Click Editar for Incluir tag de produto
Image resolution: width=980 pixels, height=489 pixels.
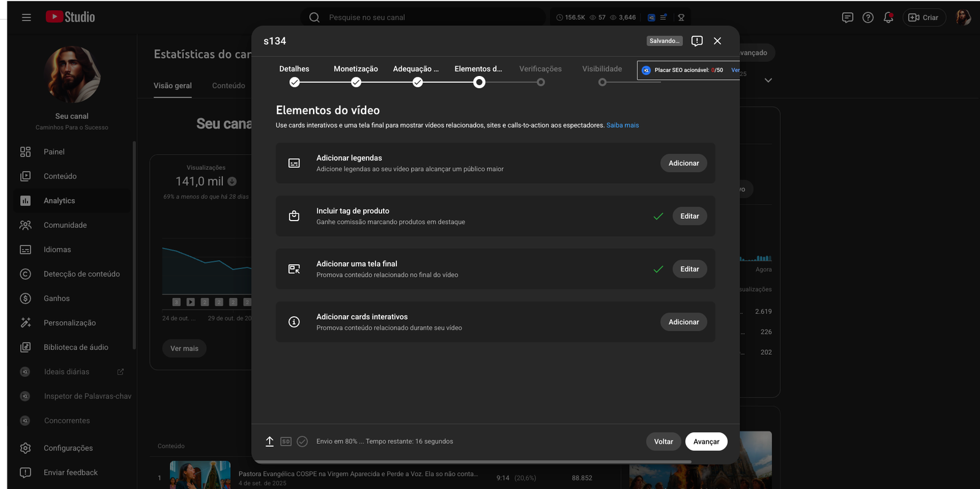click(x=690, y=216)
